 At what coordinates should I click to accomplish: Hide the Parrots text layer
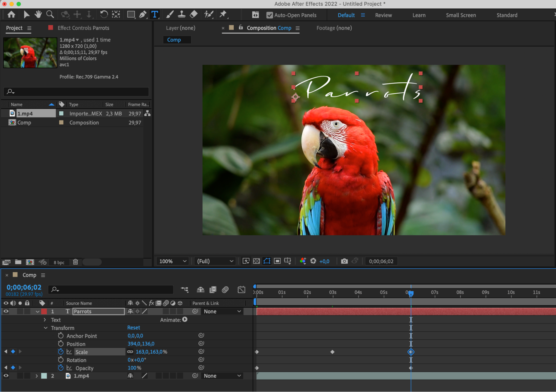(6, 311)
